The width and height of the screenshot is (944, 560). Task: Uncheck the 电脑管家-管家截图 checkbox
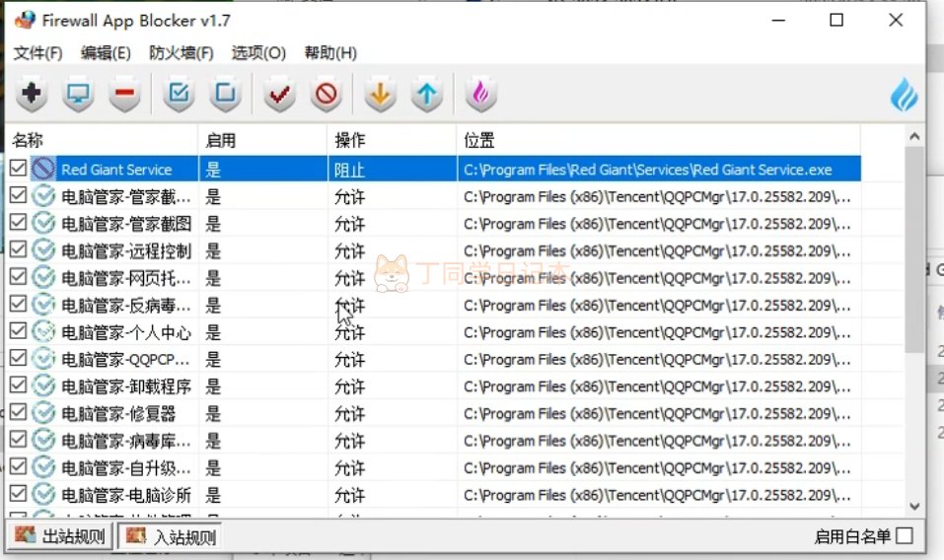point(18,222)
